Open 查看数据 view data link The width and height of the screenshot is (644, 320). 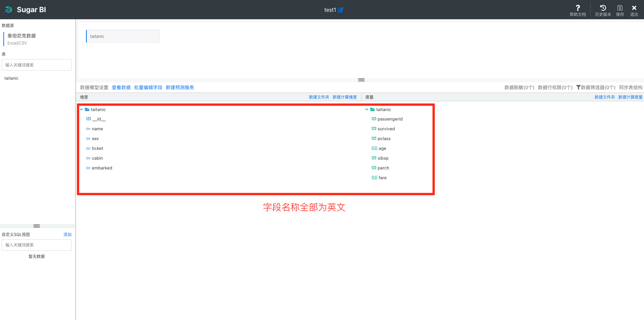coord(121,87)
